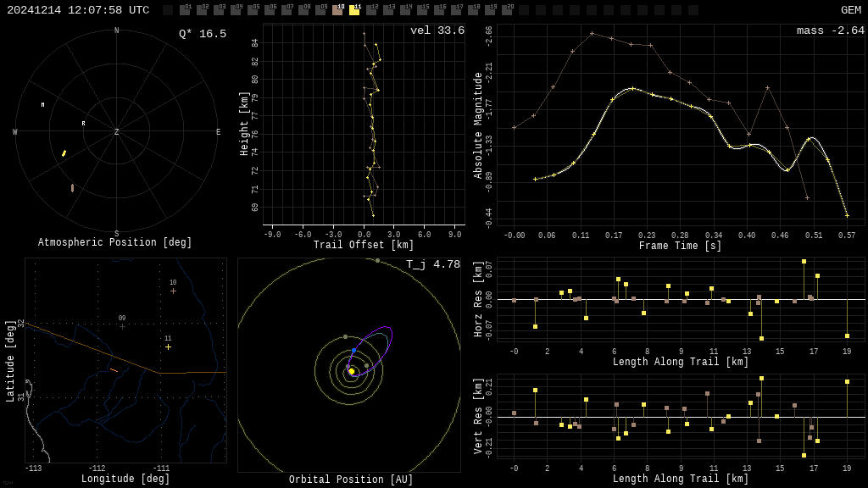Click the T_j 4.78 value label
The image size is (868, 488).
tap(432, 264)
